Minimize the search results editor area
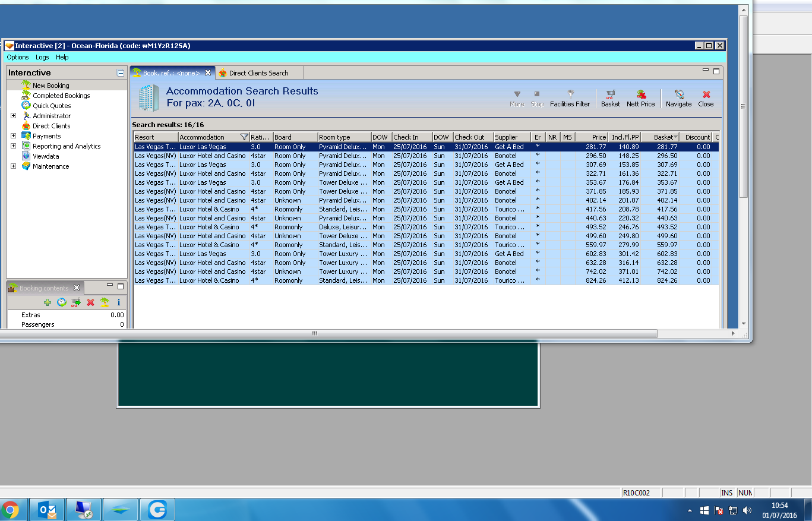 (x=706, y=71)
